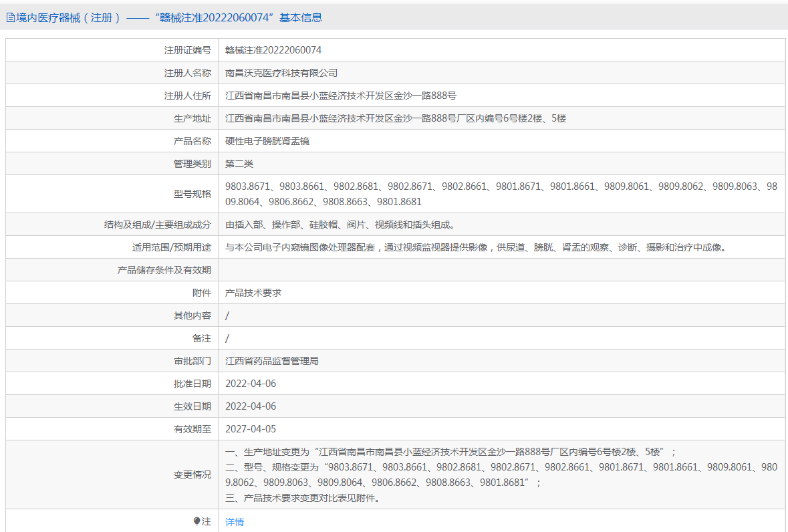Screen dimensions: 788x532
Task: Select approval department 江西省药品监督管理局
Action: coord(272,361)
